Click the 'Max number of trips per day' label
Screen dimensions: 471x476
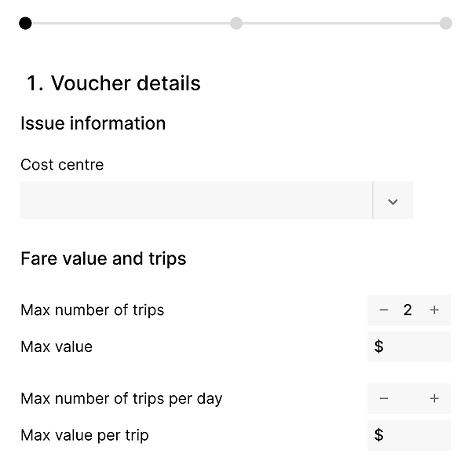(122, 399)
